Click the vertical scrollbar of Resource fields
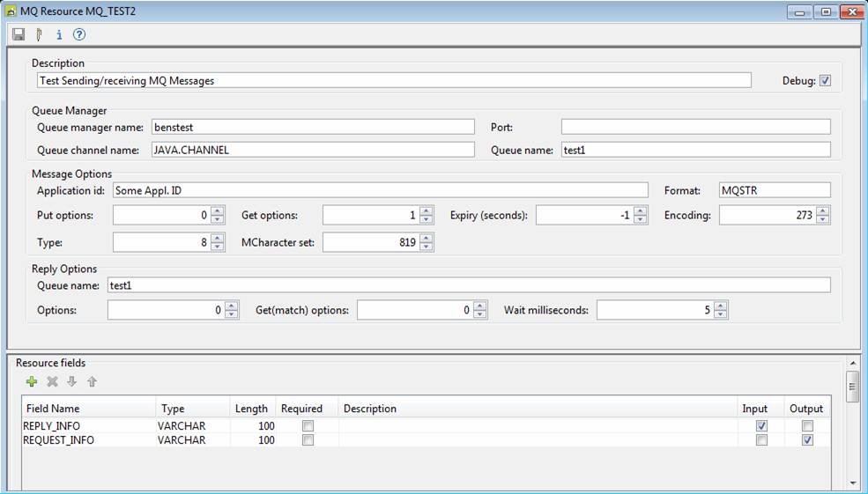The width and height of the screenshot is (868, 494). (852, 384)
